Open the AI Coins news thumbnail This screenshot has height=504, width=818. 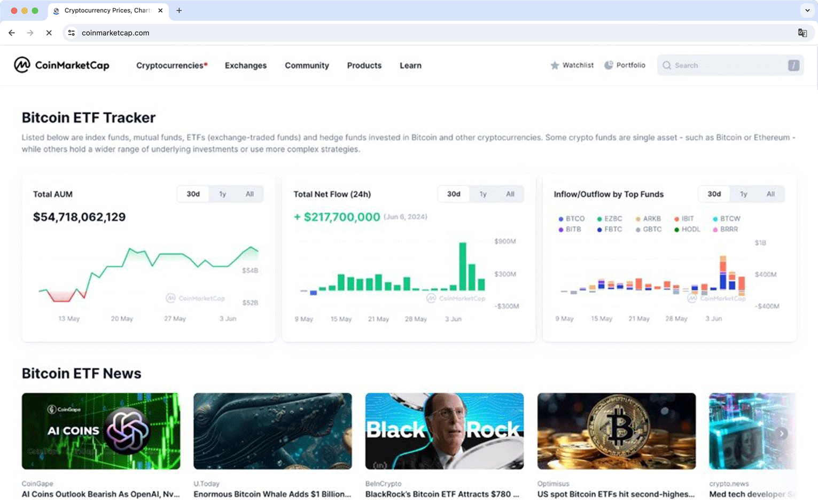[x=101, y=431]
